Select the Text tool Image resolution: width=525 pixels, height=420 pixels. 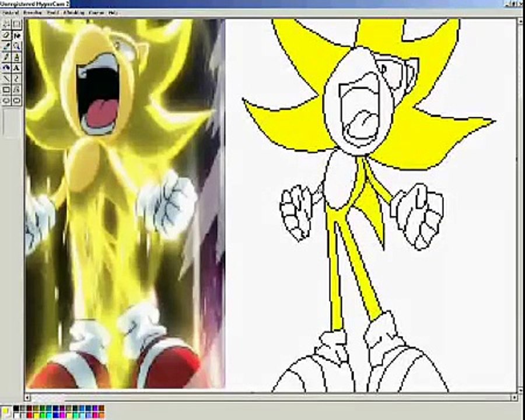point(17,68)
